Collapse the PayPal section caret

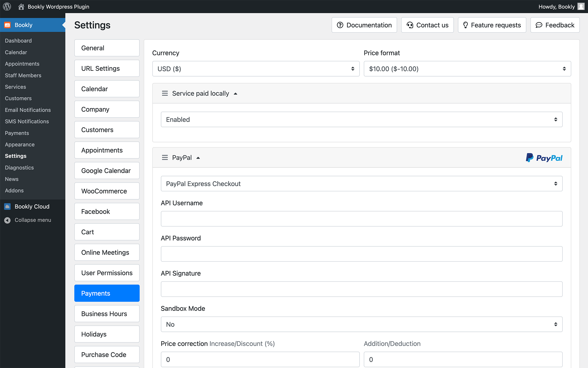(x=198, y=158)
